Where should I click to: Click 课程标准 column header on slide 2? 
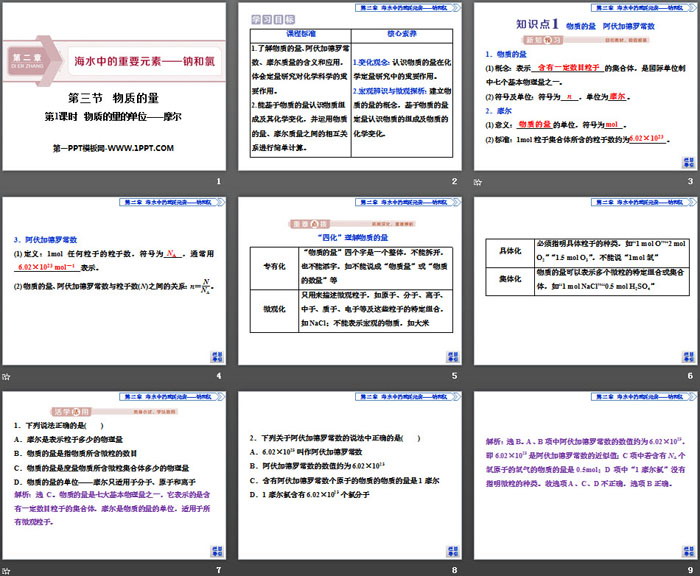coord(301,34)
